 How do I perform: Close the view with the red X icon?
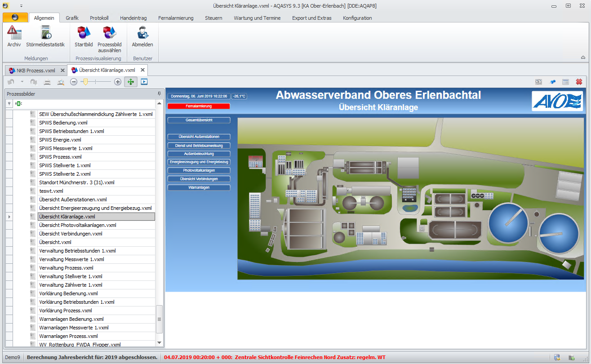[x=579, y=82]
